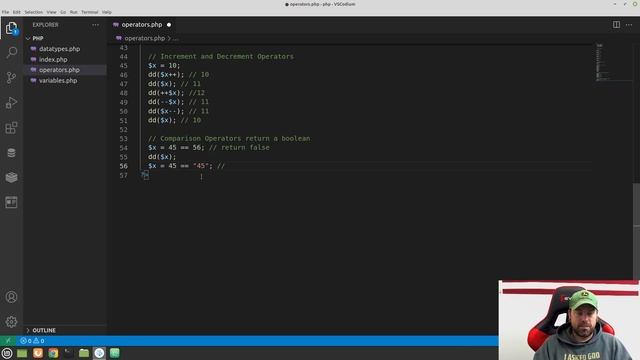Click the 'Increment and Decrement Operators' comment

[x=221, y=56]
